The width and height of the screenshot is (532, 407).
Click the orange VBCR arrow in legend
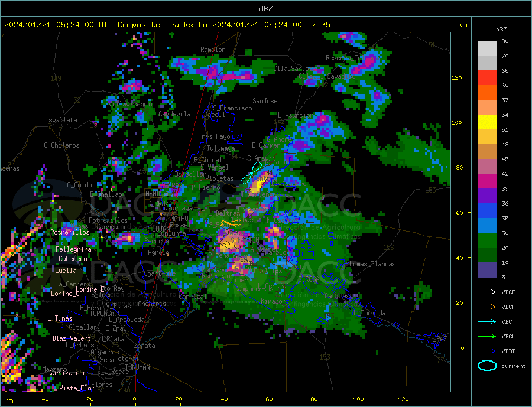(487, 307)
